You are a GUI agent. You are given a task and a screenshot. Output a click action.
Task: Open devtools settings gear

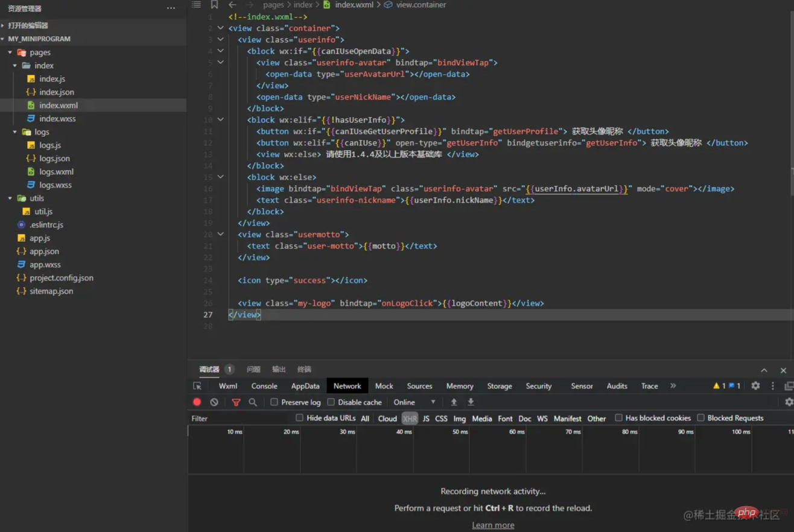[755, 386]
